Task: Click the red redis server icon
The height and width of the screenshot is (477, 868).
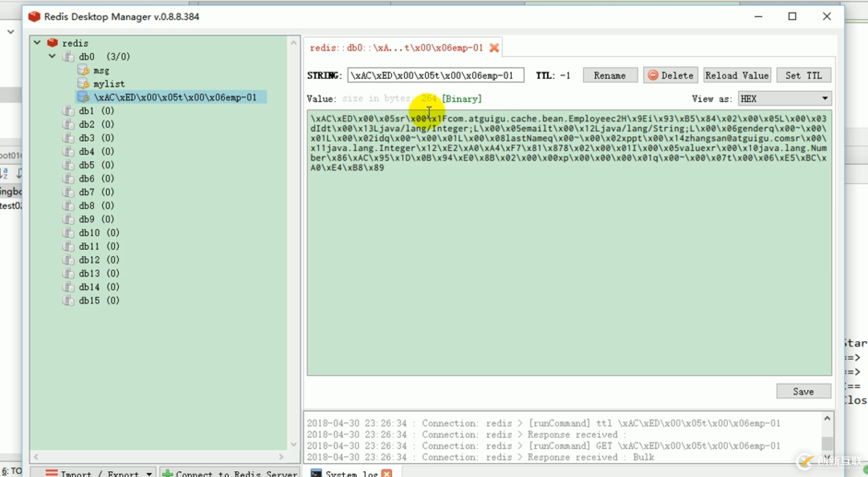Action: coord(52,43)
